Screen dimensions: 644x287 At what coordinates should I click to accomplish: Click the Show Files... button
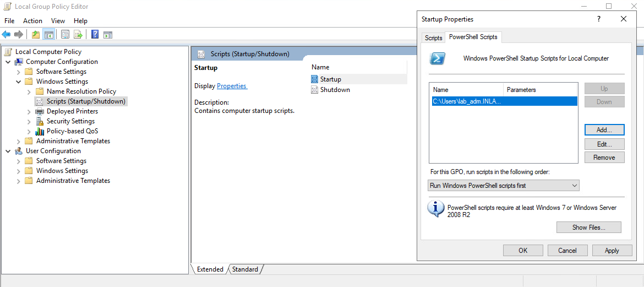point(588,228)
